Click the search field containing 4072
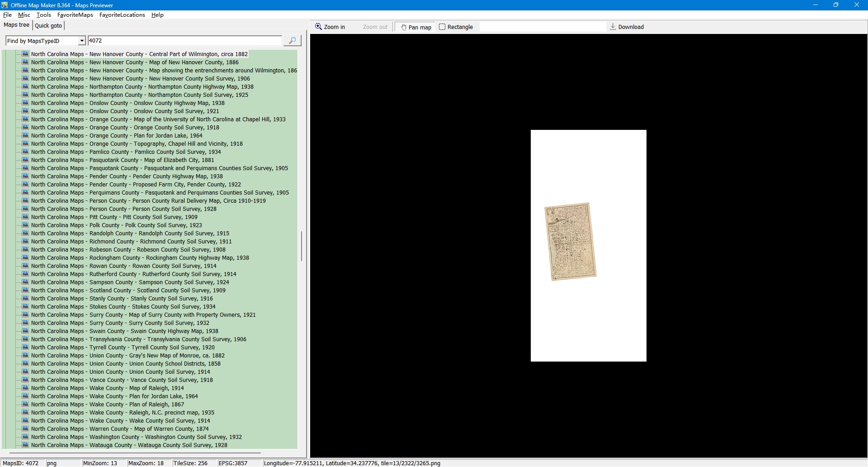The height and width of the screenshot is (467, 868). [184, 41]
